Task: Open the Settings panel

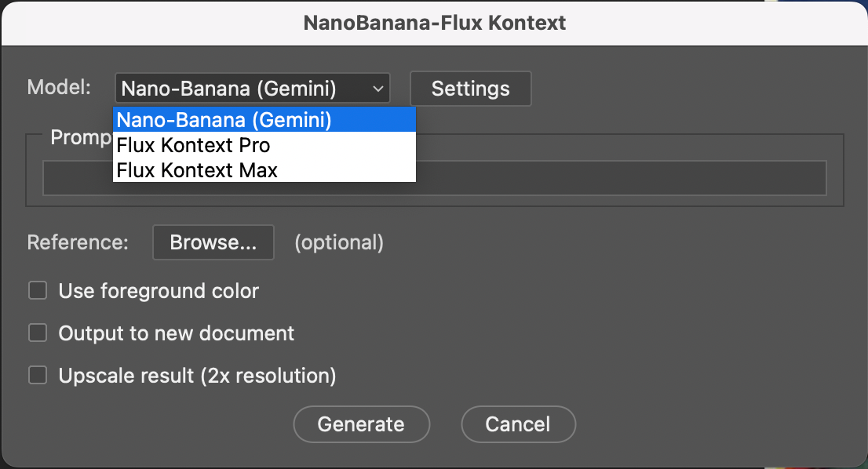Action: point(470,88)
